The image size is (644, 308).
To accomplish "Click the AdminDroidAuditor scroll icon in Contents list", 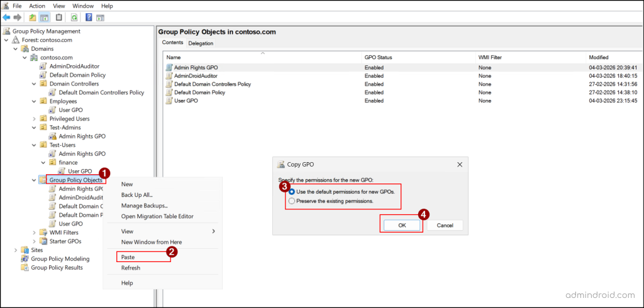I will point(169,76).
